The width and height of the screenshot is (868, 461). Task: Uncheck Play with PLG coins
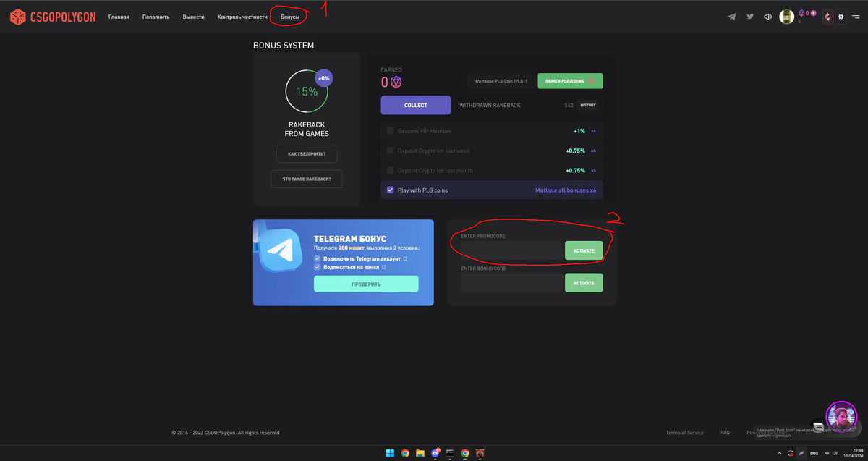[390, 190]
